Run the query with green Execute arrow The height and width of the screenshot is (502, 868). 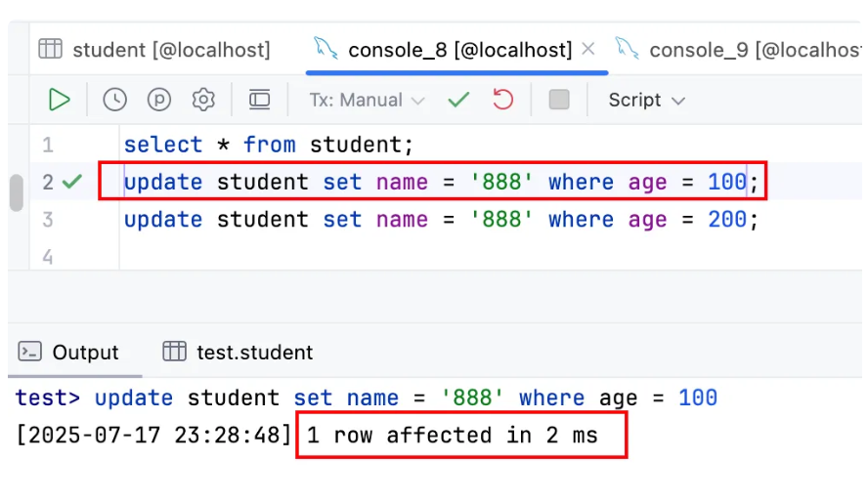click(x=60, y=100)
